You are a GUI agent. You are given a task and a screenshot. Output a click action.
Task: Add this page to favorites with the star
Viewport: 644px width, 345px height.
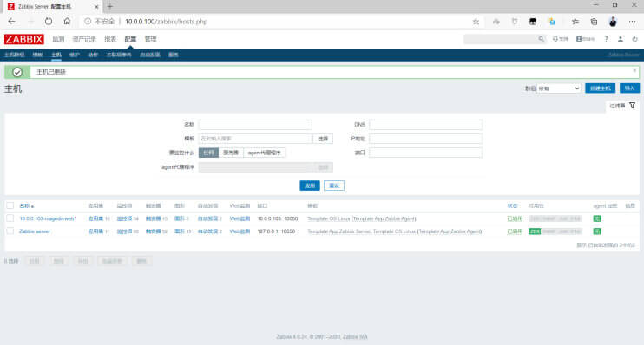[476, 22]
